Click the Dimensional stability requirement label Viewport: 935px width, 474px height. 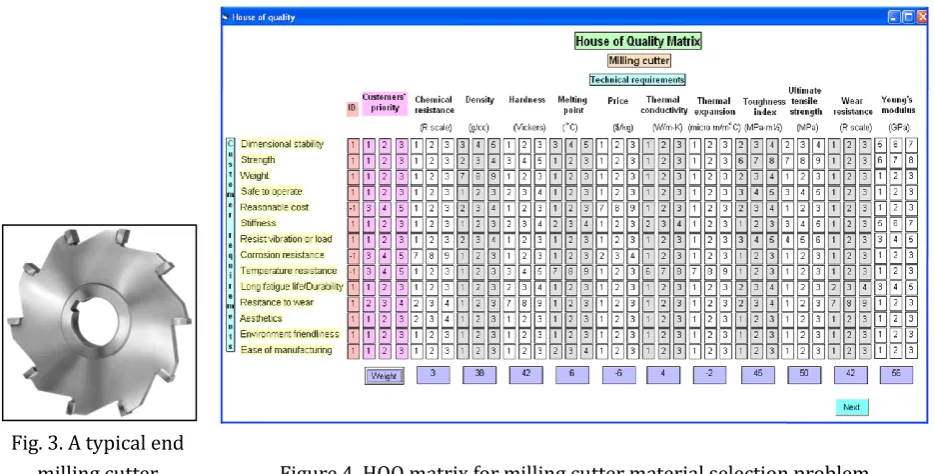(282, 144)
